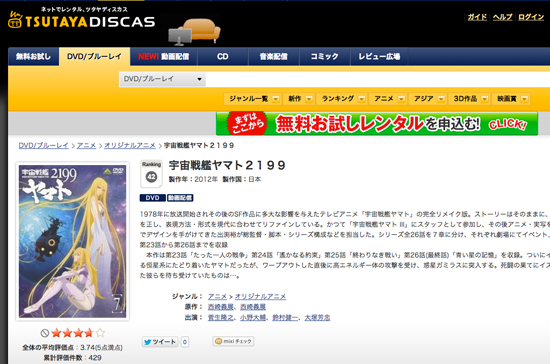550x364 pixels.
Task: Click the Ranking 42 badge
Action: 151,174
